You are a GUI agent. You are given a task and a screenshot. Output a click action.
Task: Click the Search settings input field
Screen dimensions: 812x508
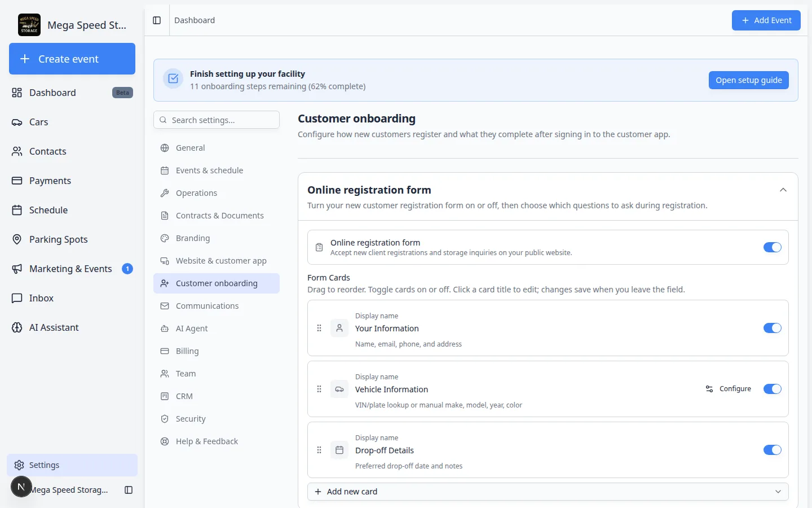tap(217, 120)
